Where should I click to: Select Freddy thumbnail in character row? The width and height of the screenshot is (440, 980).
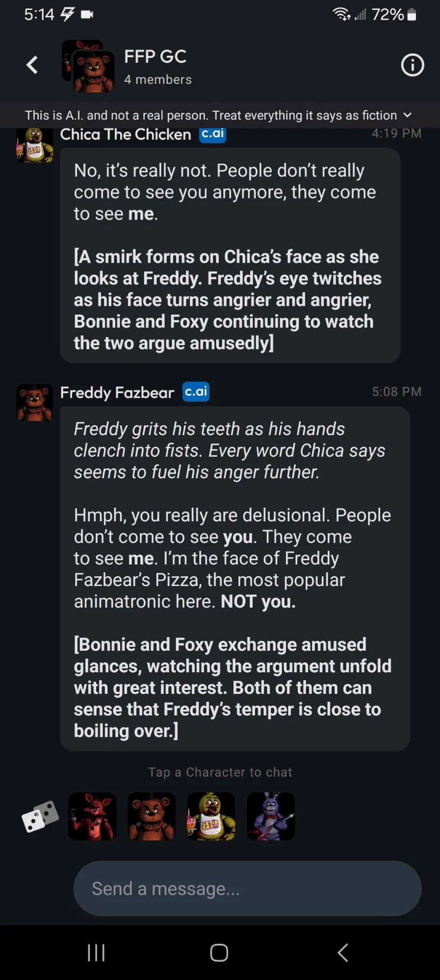pos(152,816)
